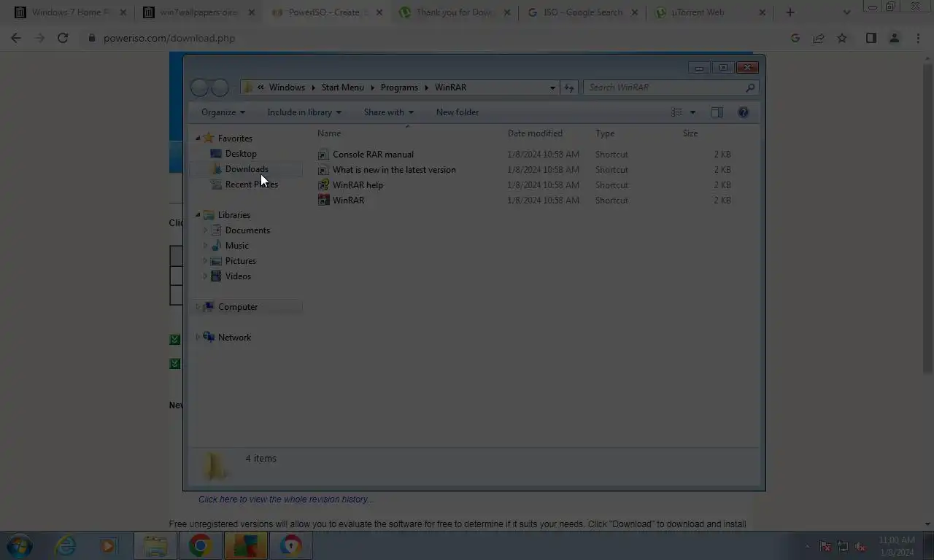
Task: Open the Share with dropdown
Action: click(x=388, y=112)
